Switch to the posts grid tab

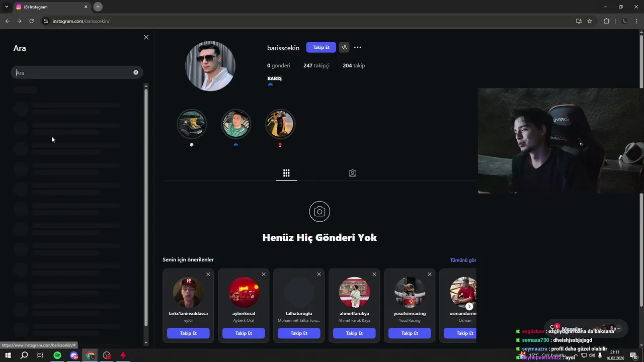[x=286, y=173]
